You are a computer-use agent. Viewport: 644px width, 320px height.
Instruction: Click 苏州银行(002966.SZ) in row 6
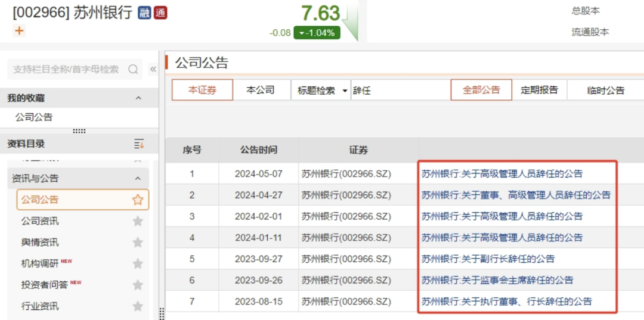point(346,280)
